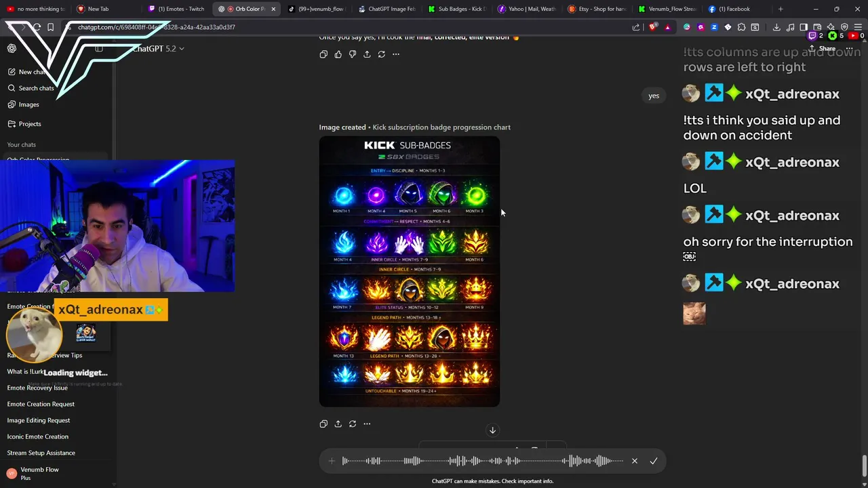Open the Emote Recovery Issue chat
This screenshot has width=868, height=488.
click(x=37, y=388)
